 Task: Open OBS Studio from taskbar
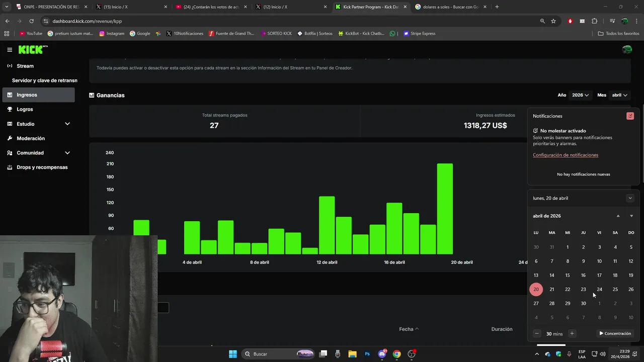click(x=412, y=354)
